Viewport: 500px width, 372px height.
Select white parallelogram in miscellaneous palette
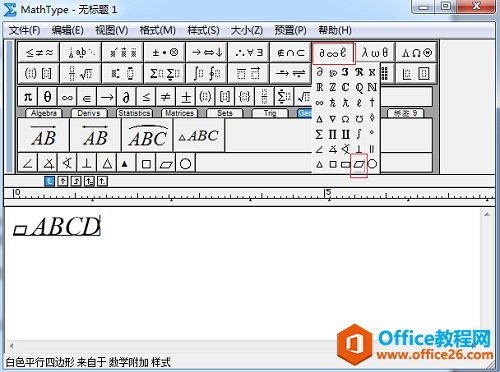coord(359,164)
